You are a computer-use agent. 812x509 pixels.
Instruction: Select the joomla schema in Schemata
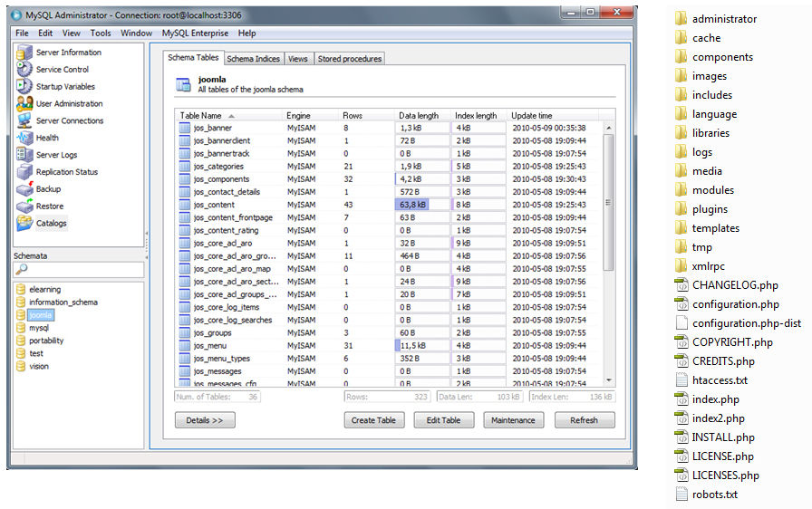[40, 315]
